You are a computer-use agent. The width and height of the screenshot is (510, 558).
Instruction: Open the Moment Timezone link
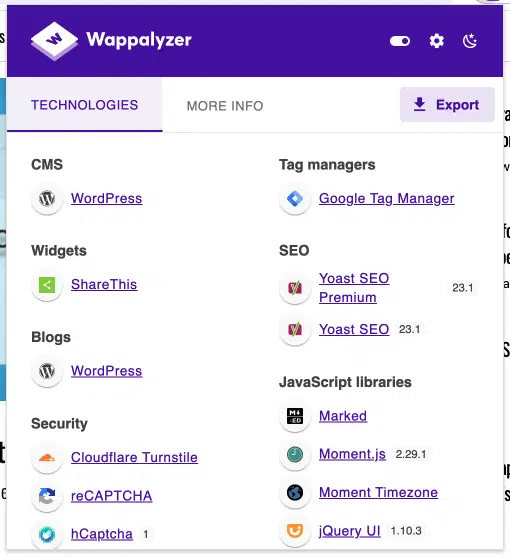pyautogui.click(x=378, y=493)
